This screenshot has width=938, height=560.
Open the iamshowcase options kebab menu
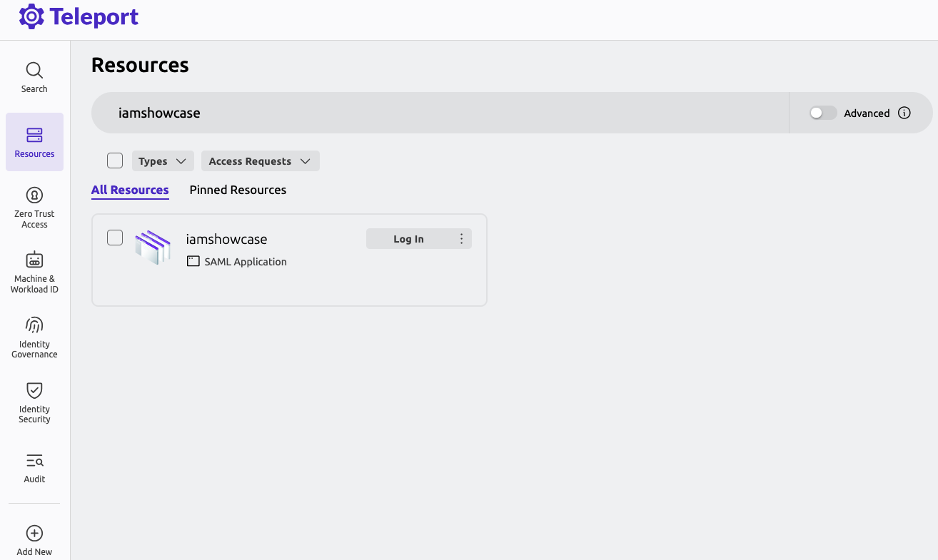click(461, 238)
